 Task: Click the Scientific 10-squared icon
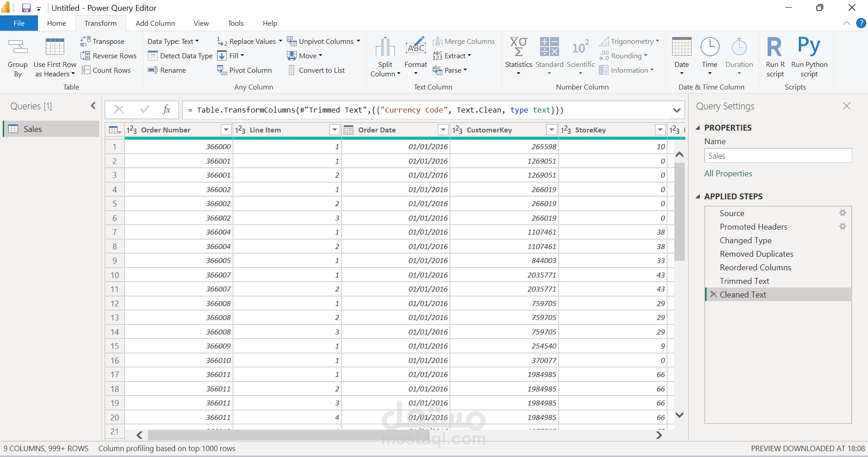tap(581, 47)
